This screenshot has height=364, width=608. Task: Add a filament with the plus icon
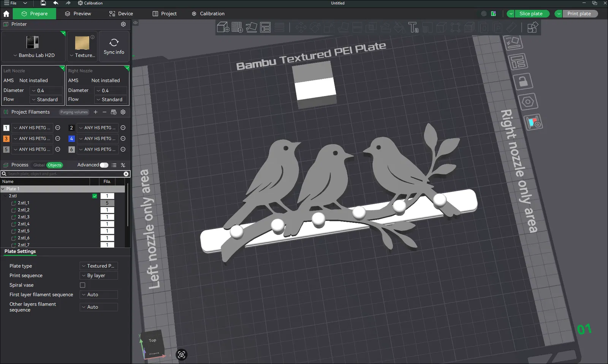coord(95,112)
